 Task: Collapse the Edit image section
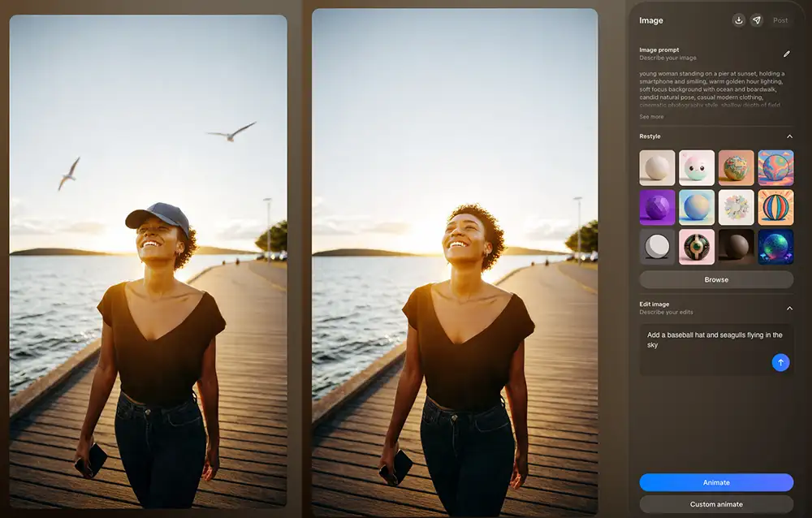point(789,308)
